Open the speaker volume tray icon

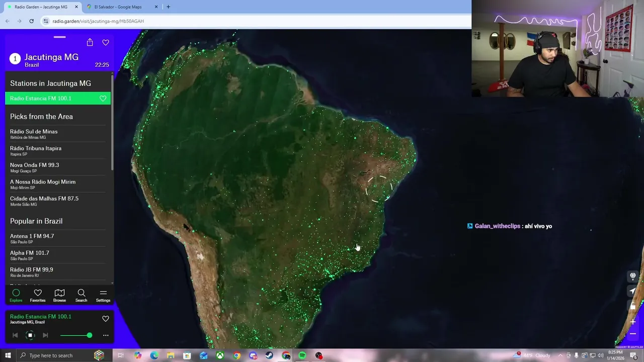click(x=600, y=355)
